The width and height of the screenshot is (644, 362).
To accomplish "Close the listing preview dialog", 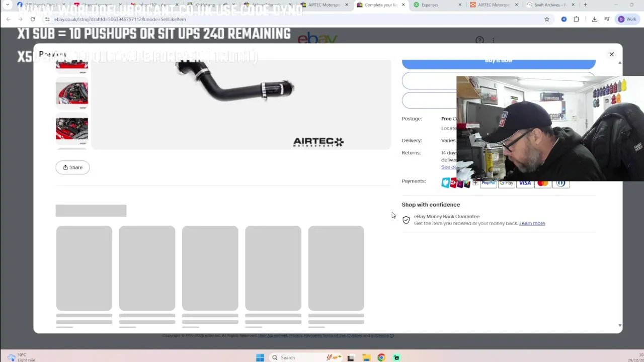I will pyautogui.click(x=611, y=54).
